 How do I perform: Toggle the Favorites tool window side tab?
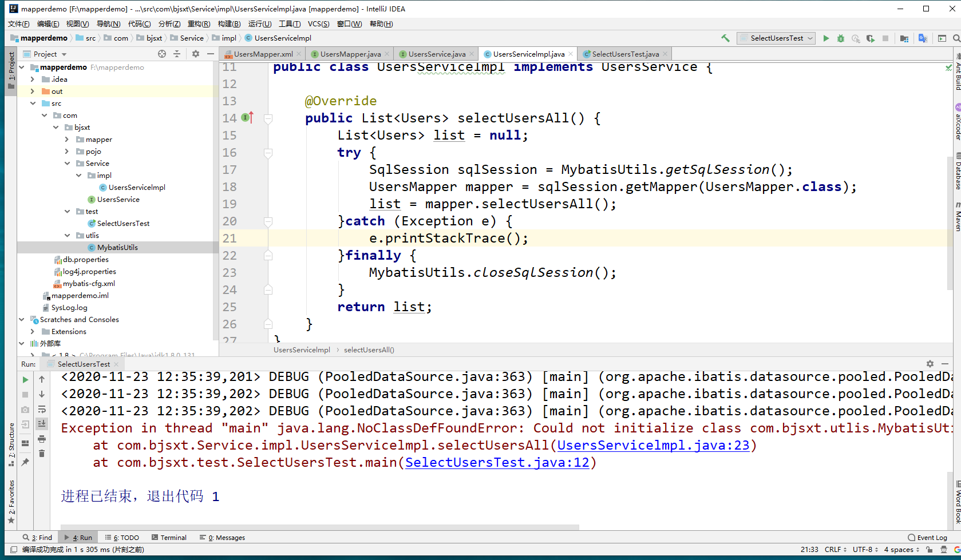coord(11,502)
